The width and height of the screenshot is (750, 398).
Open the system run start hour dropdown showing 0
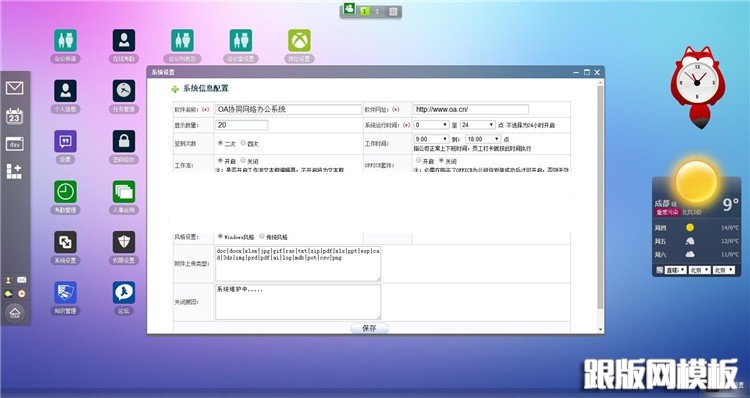pos(431,125)
